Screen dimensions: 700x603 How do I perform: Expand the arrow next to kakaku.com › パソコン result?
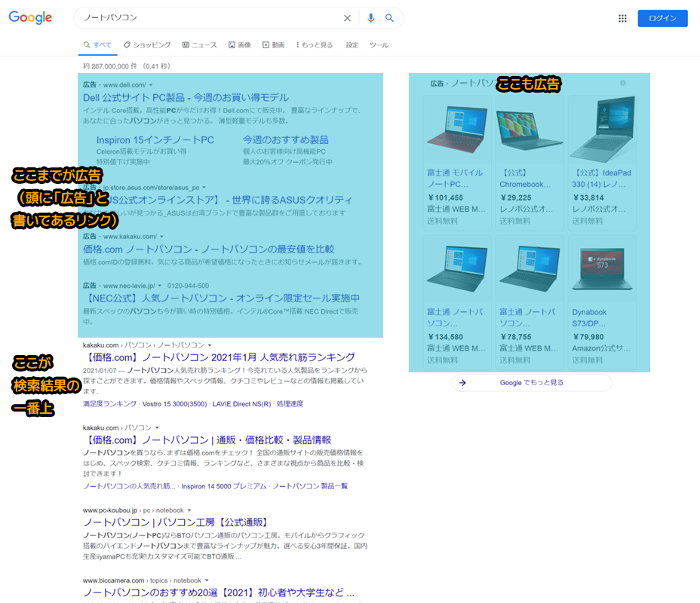(157, 427)
